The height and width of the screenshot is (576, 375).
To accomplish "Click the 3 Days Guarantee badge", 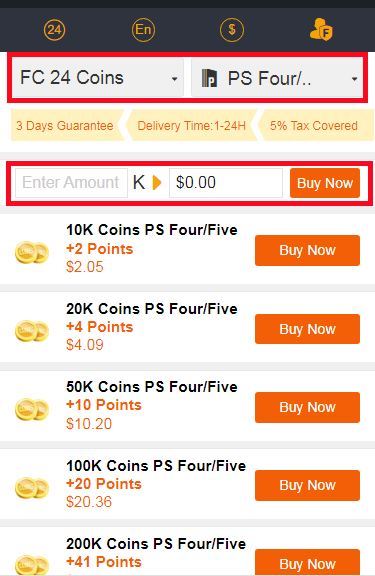I will [x=68, y=125].
